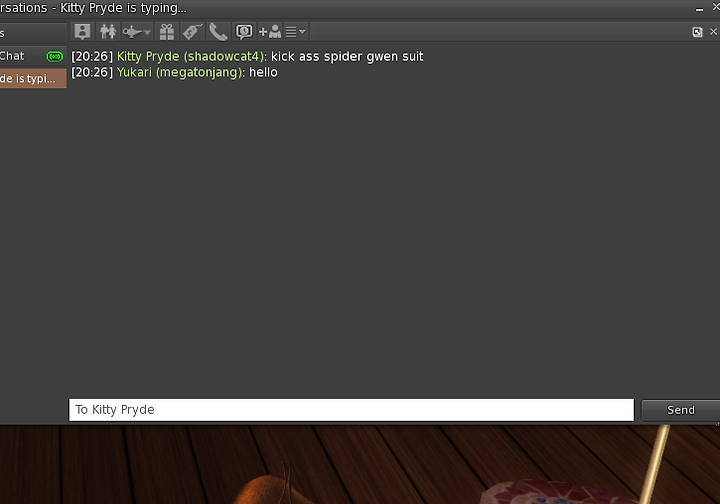Click the price tag pay icon
The image size is (720, 504).
pyautogui.click(x=192, y=32)
